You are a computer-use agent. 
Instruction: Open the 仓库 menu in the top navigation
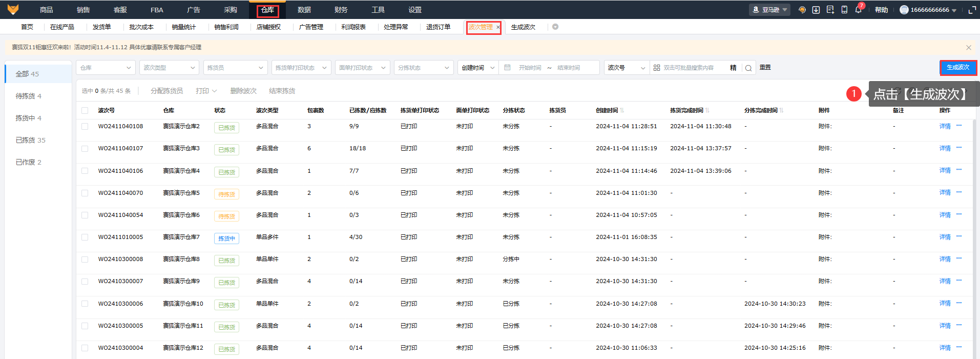267,10
